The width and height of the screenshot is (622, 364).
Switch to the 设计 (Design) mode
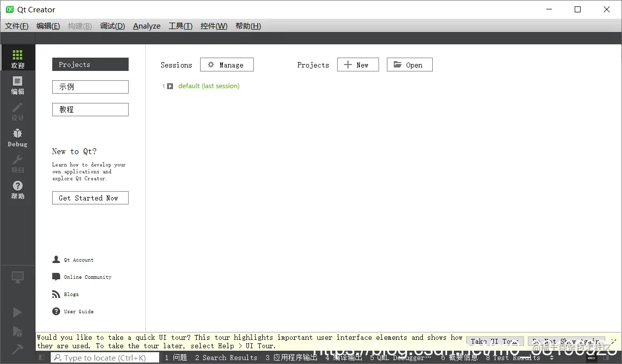click(x=18, y=111)
